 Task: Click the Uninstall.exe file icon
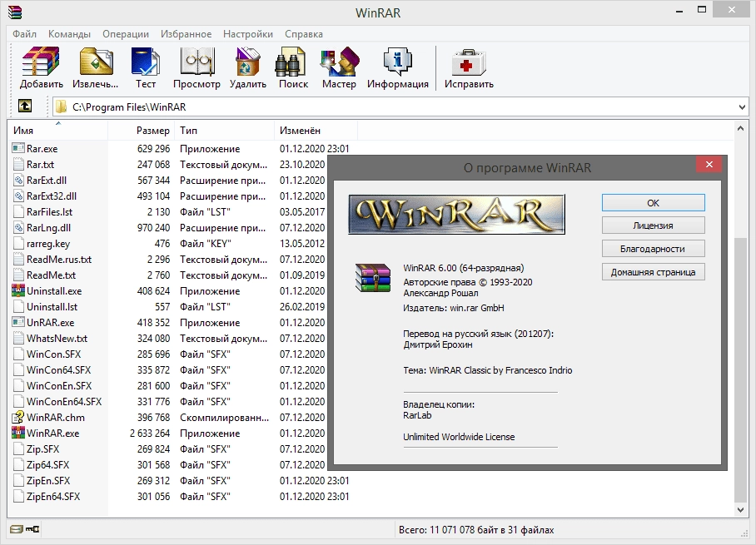pyautogui.click(x=18, y=290)
